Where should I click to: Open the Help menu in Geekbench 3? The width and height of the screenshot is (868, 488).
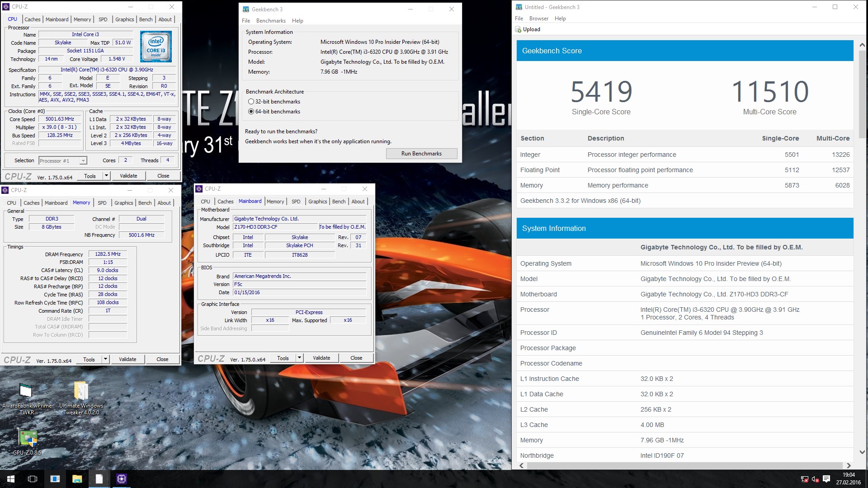click(x=297, y=21)
